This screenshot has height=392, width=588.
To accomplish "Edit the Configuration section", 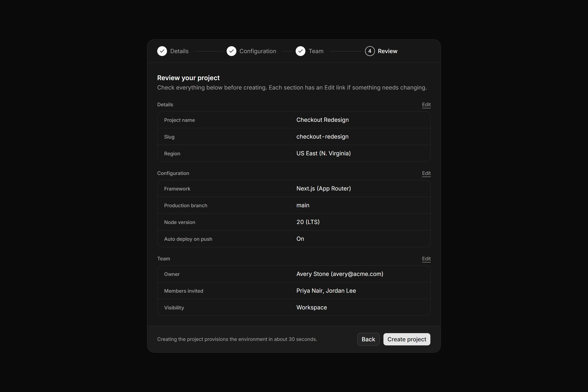I will 426,173.
